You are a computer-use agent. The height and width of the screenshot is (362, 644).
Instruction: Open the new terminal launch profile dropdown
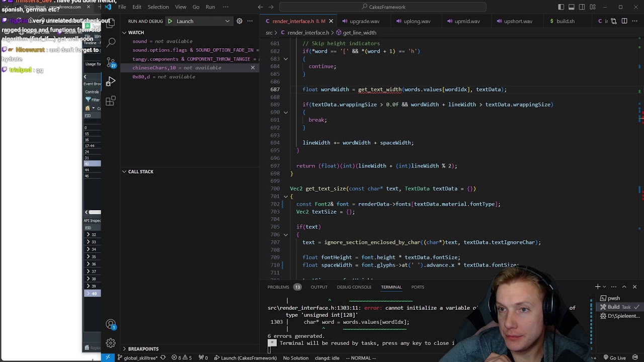click(604, 287)
